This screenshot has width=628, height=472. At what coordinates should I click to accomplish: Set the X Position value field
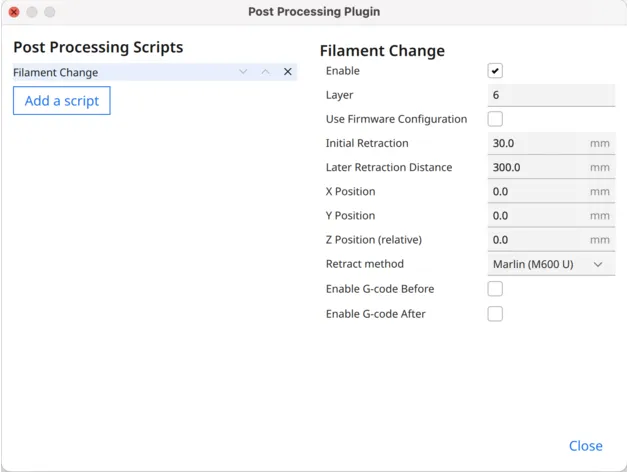click(537, 192)
